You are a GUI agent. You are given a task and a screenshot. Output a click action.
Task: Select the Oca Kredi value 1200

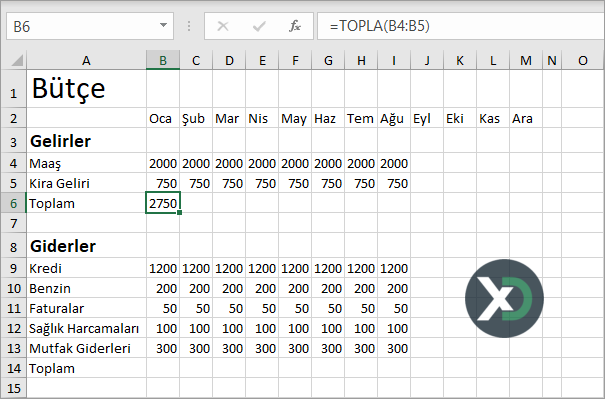pyautogui.click(x=163, y=268)
